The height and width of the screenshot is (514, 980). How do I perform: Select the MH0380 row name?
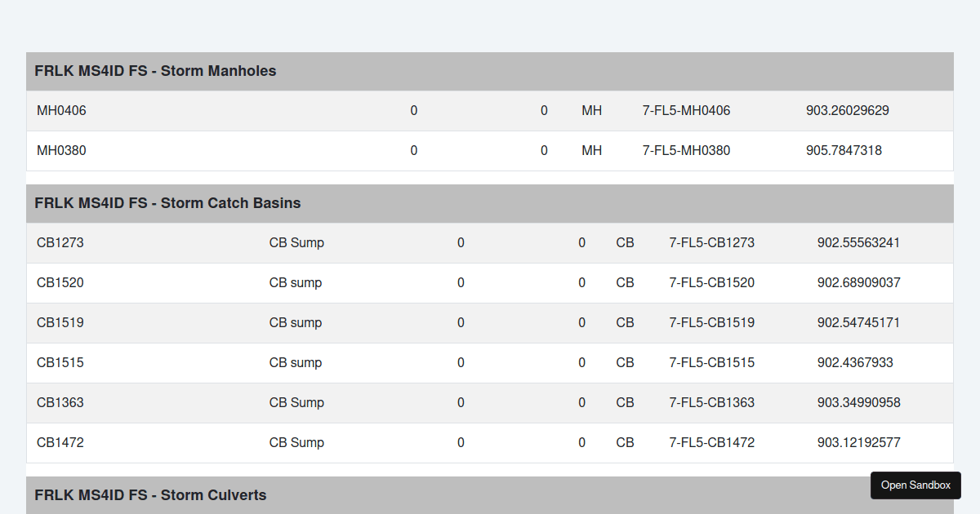pyautogui.click(x=61, y=151)
